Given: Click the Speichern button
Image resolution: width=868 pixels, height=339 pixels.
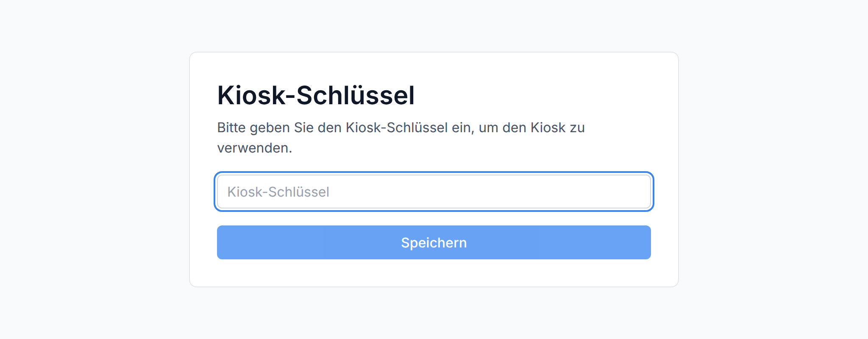Looking at the screenshot, I should (434, 242).
